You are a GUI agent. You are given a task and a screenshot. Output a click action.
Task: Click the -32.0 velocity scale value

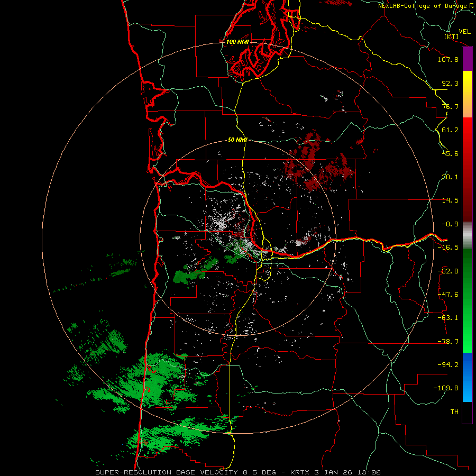coord(448,271)
